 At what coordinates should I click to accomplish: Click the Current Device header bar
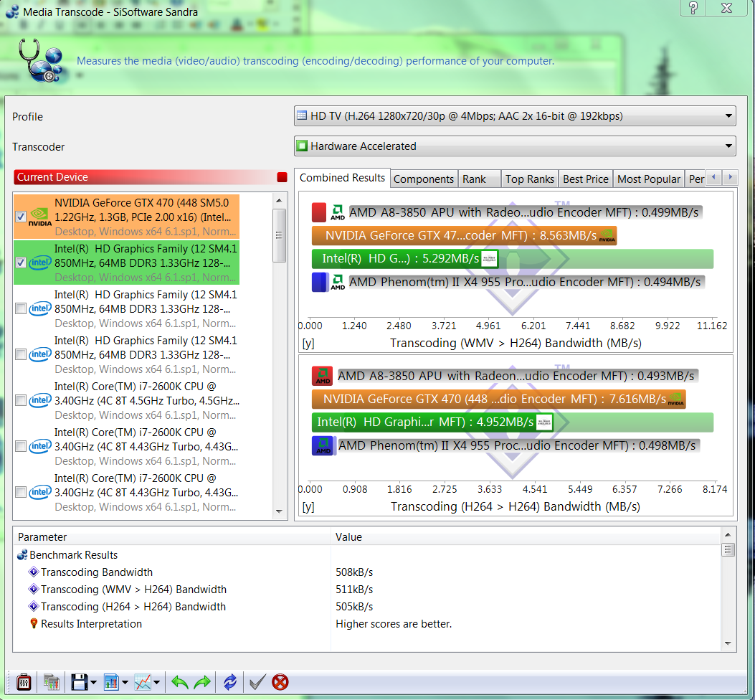coord(151,177)
